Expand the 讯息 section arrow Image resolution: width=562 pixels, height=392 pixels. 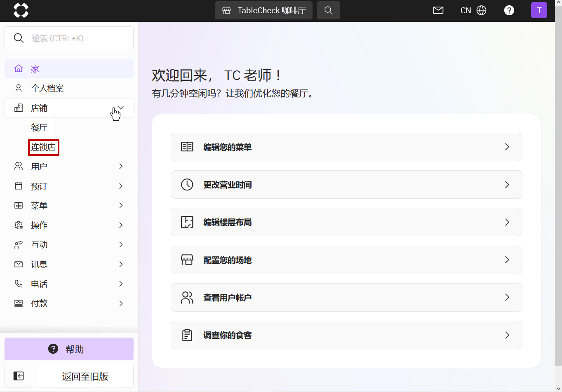[x=121, y=264]
